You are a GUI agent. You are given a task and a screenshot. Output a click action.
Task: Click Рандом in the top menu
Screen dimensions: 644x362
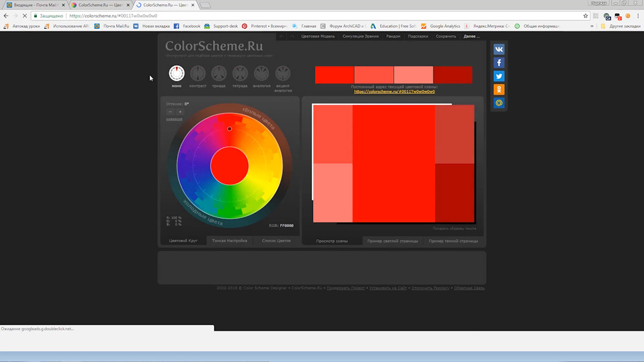pos(393,36)
